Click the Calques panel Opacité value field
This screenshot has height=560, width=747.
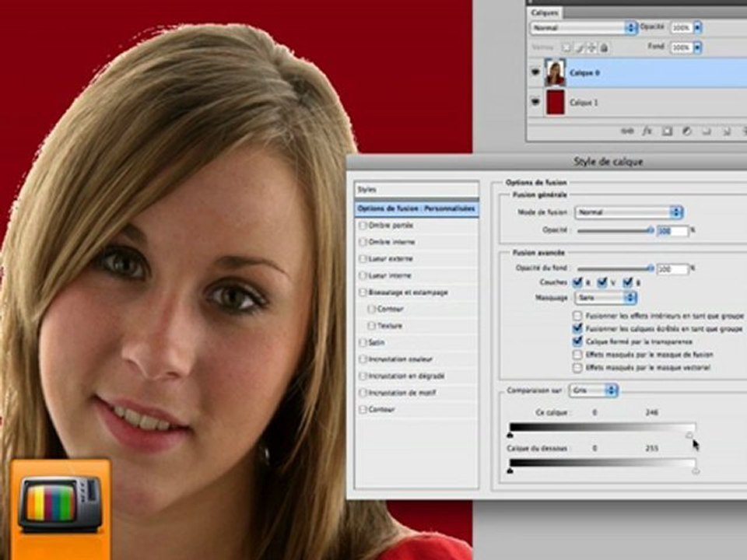click(682, 28)
